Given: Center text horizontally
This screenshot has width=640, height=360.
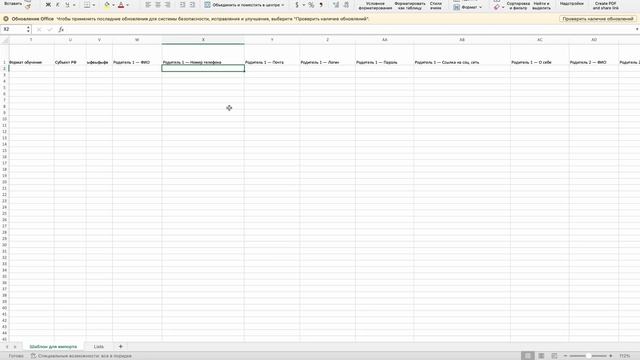Looking at the screenshot, I should [x=158, y=5].
